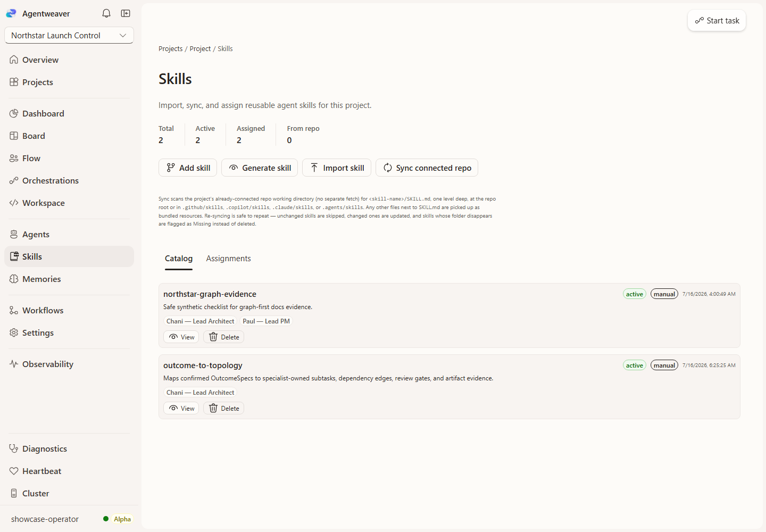Image resolution: width=766 pixels, height=532 pixels.
Task: Click Chani chip under outcome-to-topology
Action: point(200,393)
